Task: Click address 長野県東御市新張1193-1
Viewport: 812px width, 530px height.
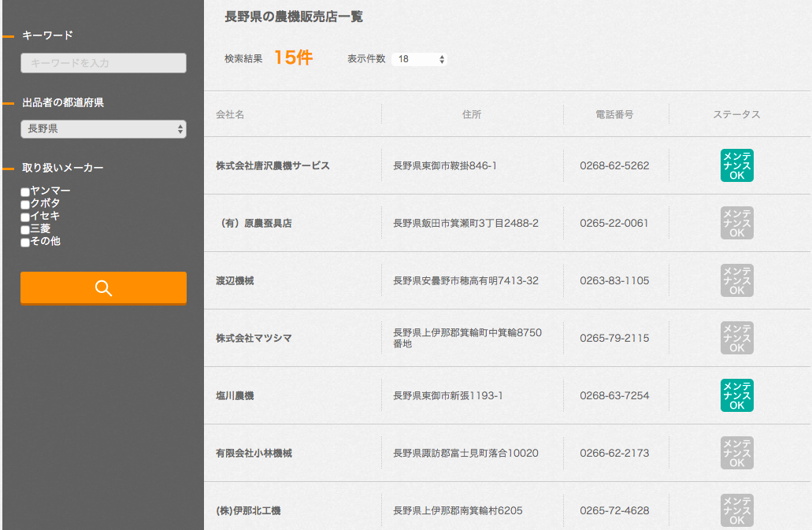Action: (448, 395)
